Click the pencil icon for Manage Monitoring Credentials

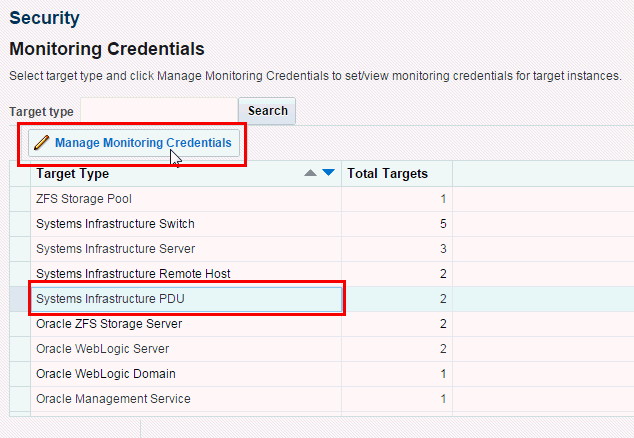coord(42,143)
